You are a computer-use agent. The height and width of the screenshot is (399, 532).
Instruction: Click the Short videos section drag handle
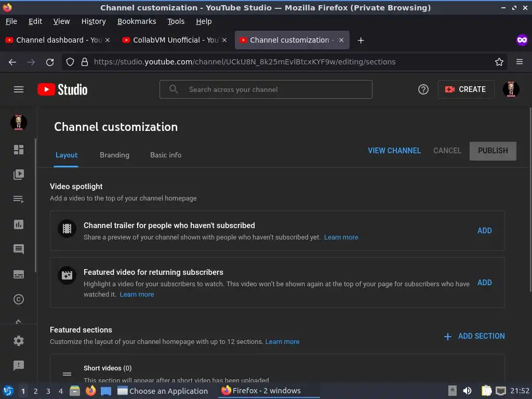coord(67,374)
